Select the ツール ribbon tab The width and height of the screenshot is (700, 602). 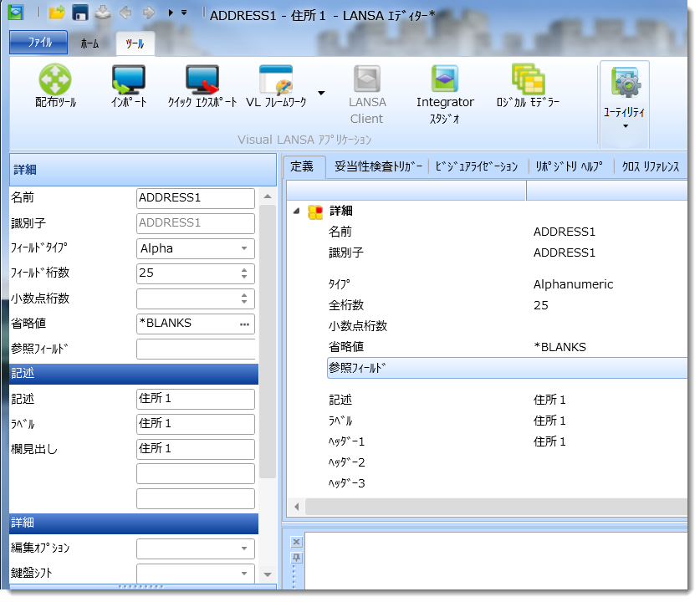point(135,43)
